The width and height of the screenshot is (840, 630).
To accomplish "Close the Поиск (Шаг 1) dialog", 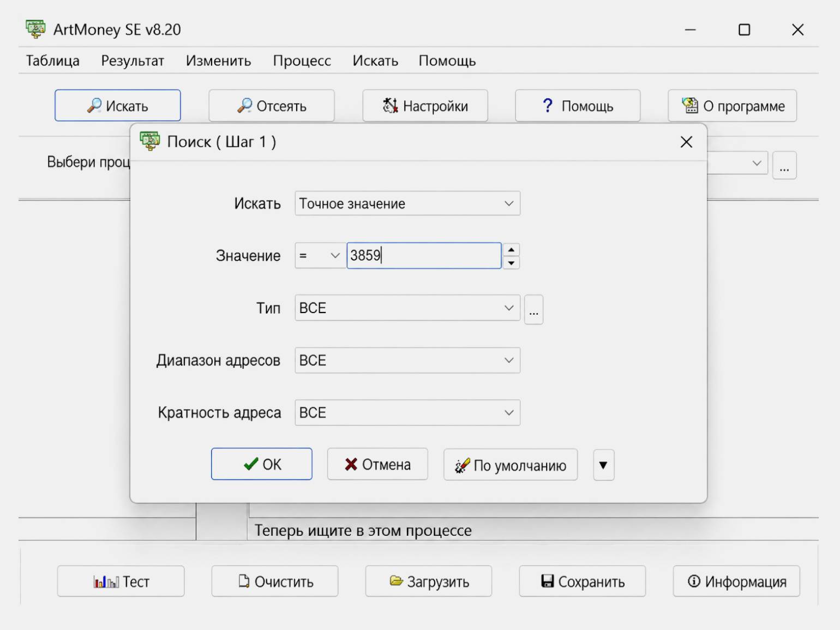I will click(686, 142).
